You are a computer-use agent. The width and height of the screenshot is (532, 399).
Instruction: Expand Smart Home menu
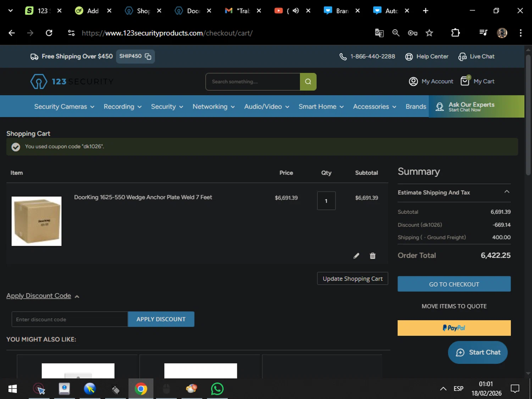pyautogui.click(x=321, y=106)
